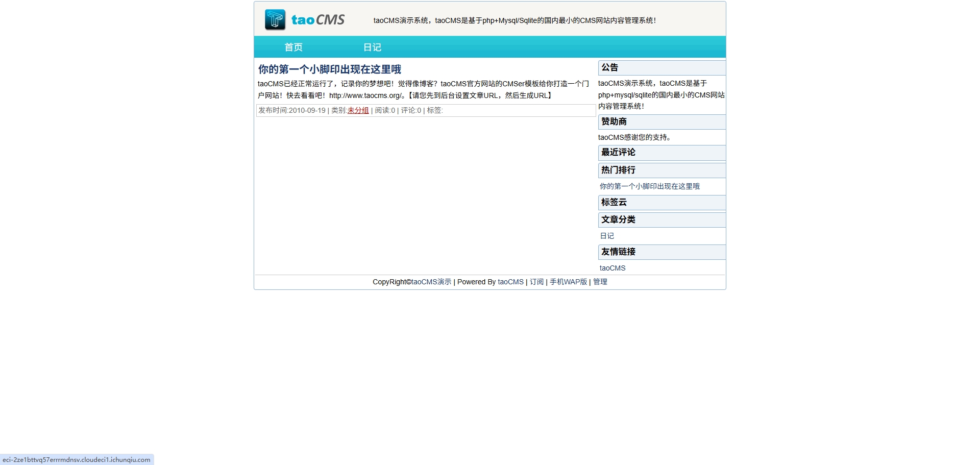Viewport: 980px width, 465px height.
Task: Click the 未分组 category link
Action: pyautogui.click(x=358, y=110)
